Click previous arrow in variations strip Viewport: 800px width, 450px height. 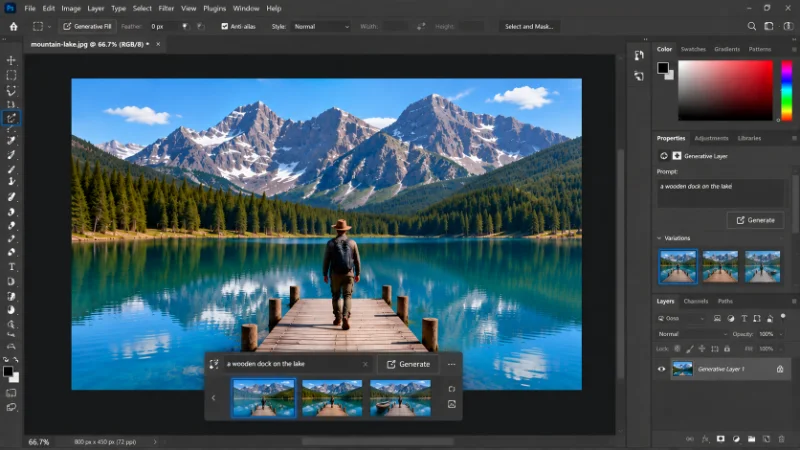point(213,398)
